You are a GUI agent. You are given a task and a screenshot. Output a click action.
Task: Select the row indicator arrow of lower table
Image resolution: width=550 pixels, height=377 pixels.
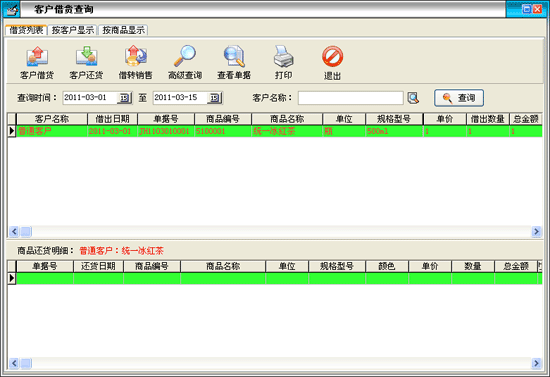pos(12,278)
